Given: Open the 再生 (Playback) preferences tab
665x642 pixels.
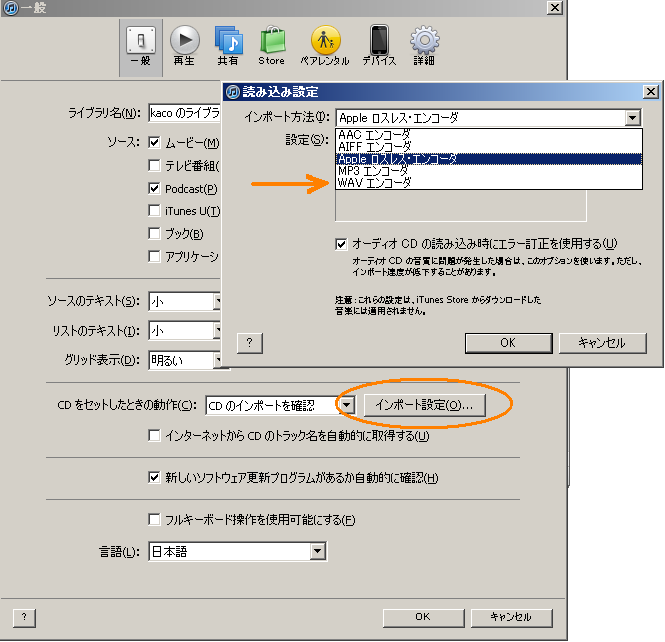Looking at the screenshot, I should [x=184, y=46].
